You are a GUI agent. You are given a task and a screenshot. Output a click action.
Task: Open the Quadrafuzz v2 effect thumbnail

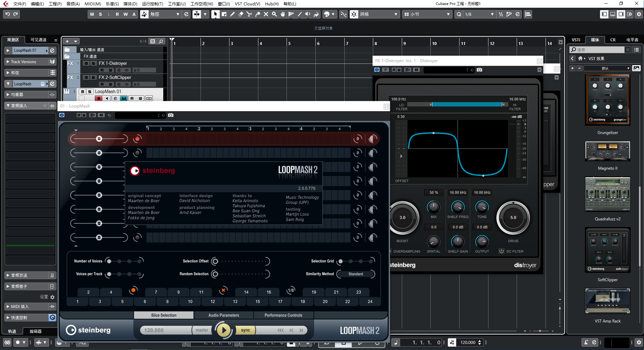[x=607, y=195]
